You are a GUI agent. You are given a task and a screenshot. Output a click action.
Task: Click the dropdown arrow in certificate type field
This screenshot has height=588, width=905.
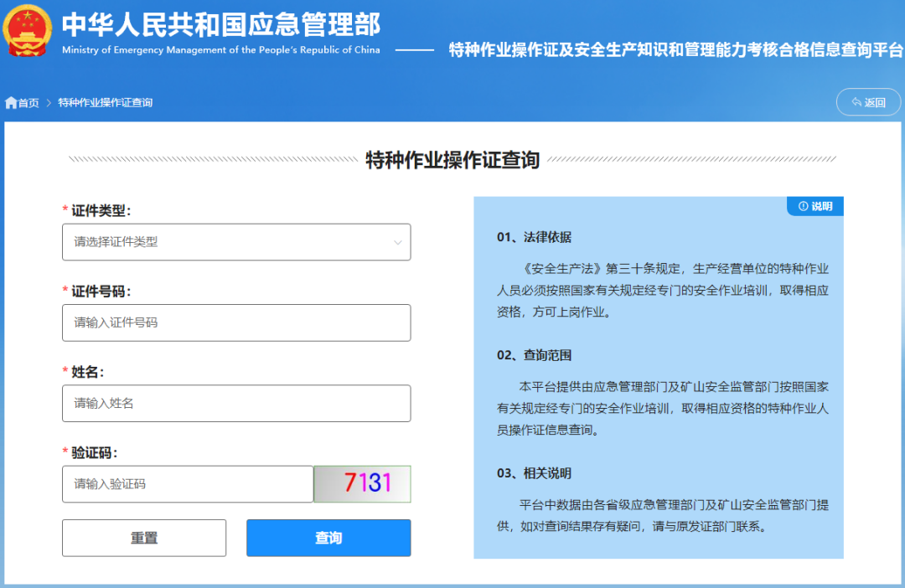[397, 242]
